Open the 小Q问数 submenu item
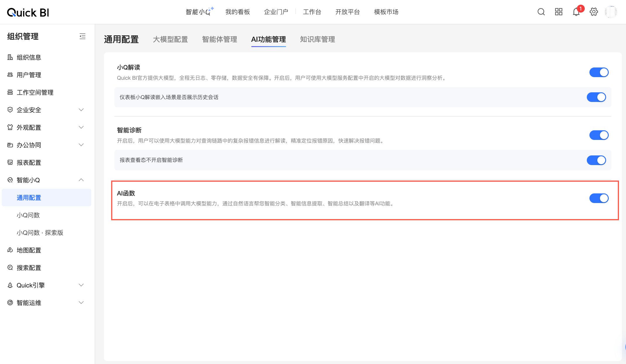The width and height of the screenshot is (626, 364). tap(28, 215)
